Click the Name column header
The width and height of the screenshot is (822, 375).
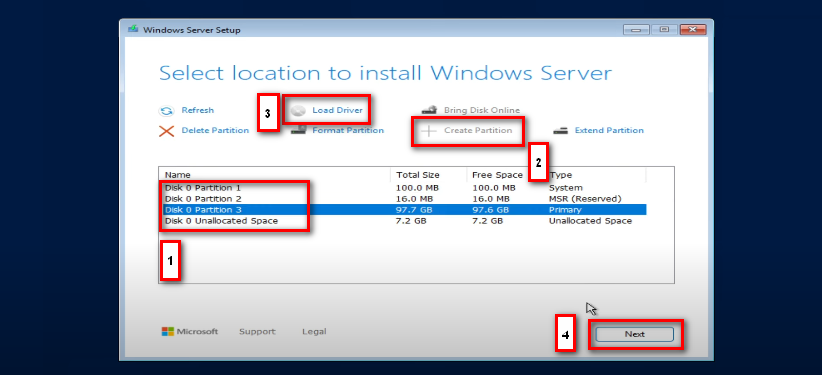click(275, 175)
